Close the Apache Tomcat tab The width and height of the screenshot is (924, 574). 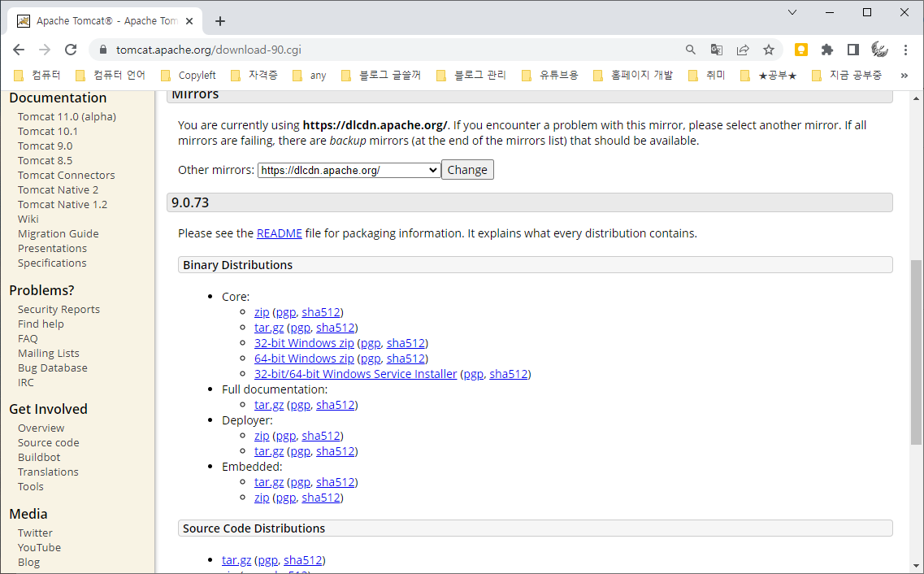pos(189,21)
